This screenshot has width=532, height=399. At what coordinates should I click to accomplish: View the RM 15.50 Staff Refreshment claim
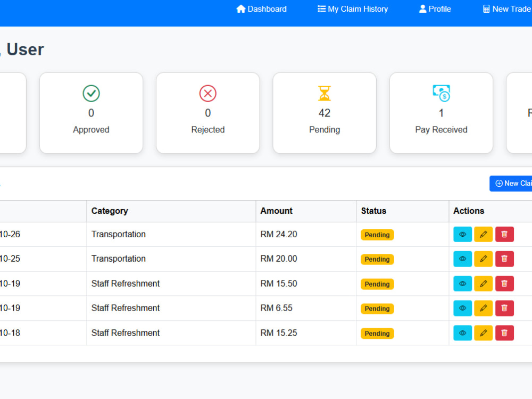coord(462,284)
